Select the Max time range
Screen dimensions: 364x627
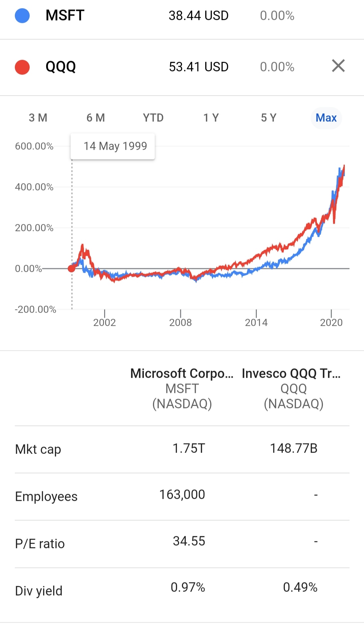click(x=326, y=118)
